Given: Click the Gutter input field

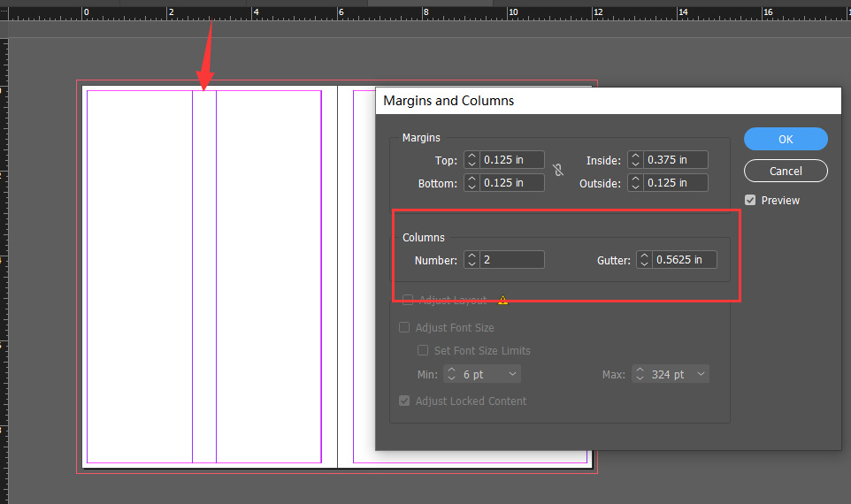Looking at the screenshot, I should pyautogui.click(x=685, y=260).
